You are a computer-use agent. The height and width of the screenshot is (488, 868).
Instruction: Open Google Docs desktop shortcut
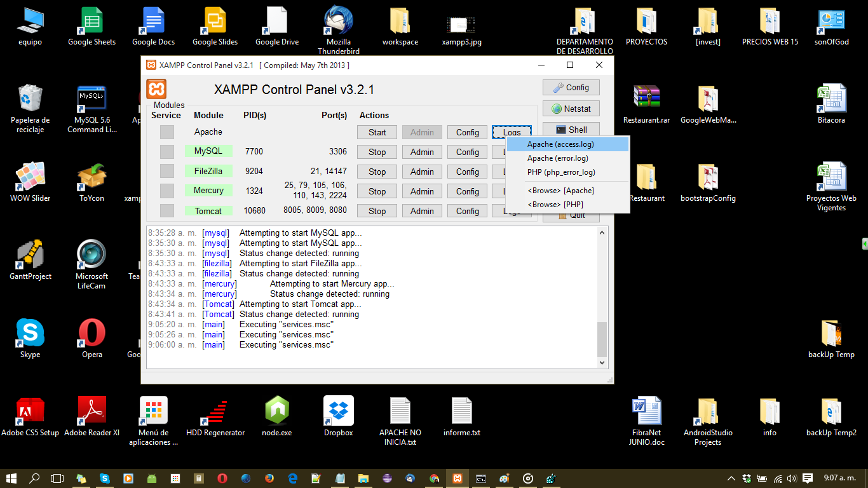153,27
